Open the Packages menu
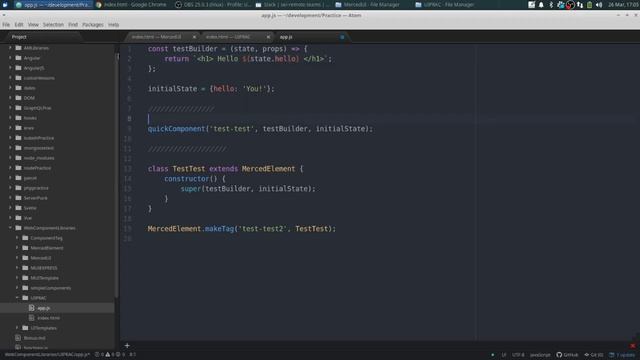The image size is (640, 360). (x=93, y=25)
